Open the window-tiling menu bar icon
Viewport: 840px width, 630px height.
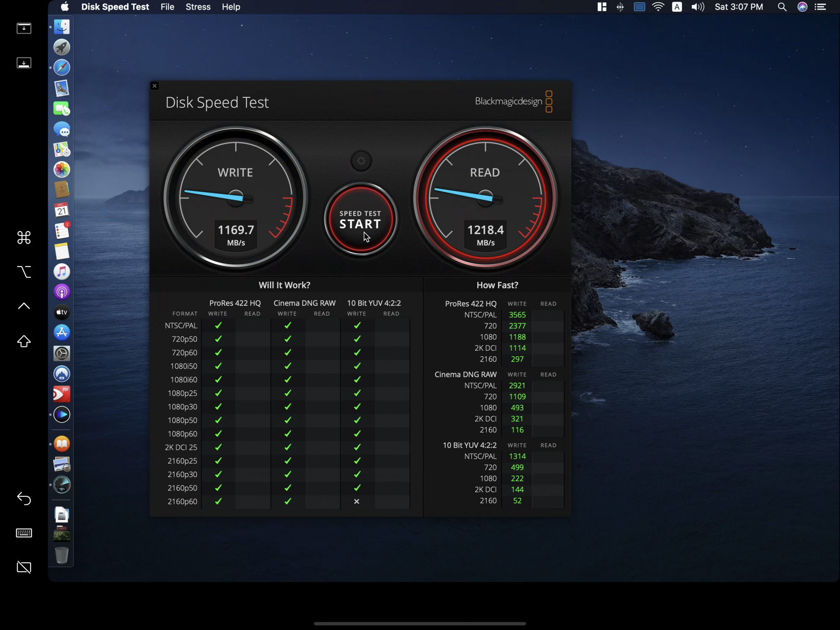click(x=602, y=7)
